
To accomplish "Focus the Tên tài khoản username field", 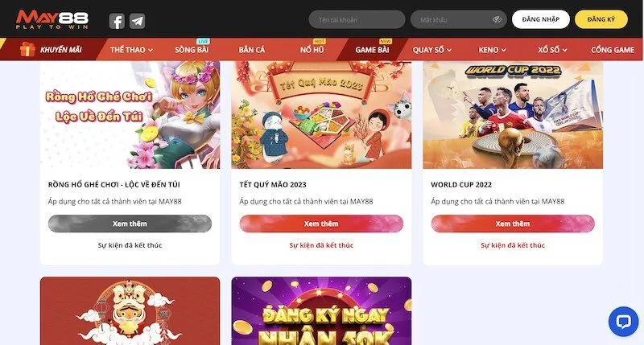I will coord(357,19).
